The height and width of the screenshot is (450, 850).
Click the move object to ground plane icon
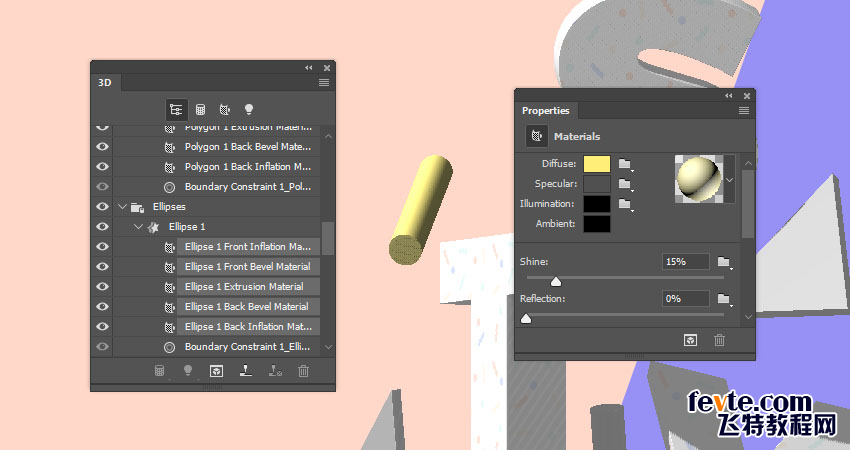246,371
